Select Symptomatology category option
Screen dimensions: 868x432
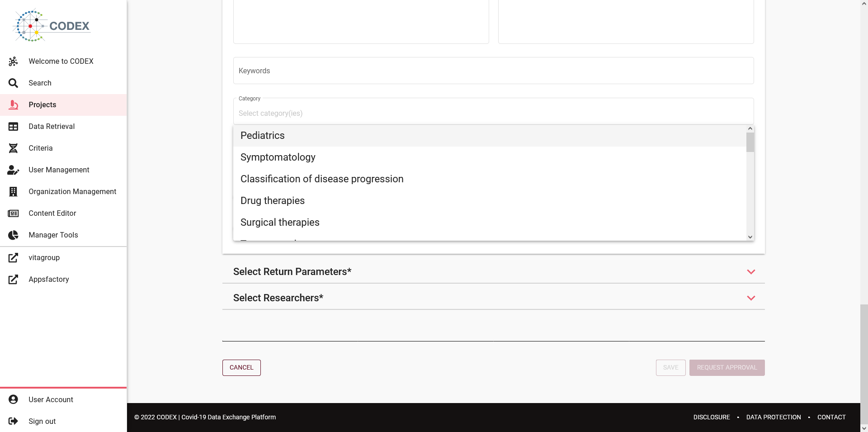pos(490,157)
